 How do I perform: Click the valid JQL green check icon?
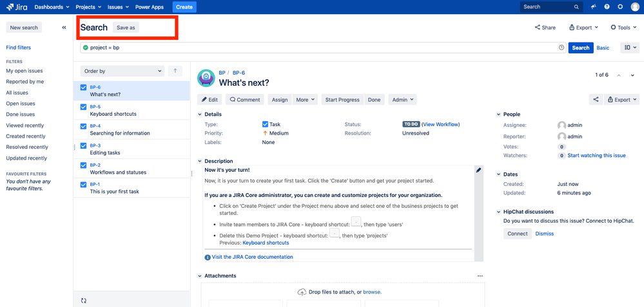click(x=86, y=48)
